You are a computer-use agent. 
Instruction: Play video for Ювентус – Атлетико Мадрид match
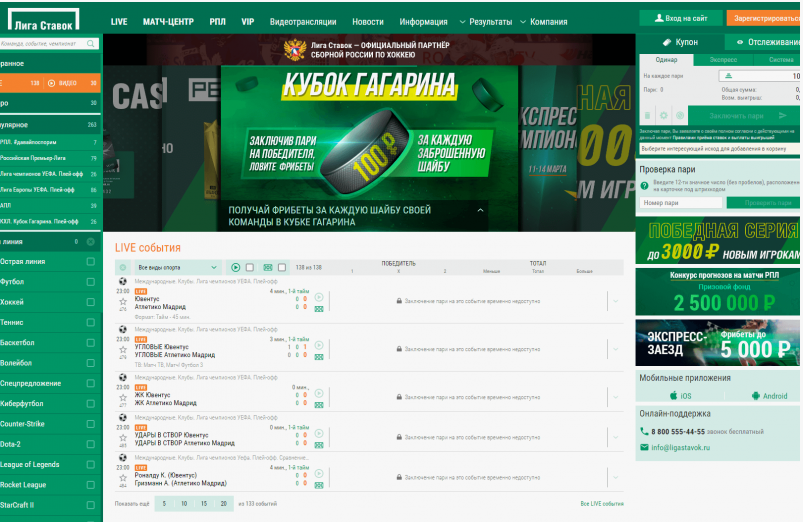click(319, 297)
